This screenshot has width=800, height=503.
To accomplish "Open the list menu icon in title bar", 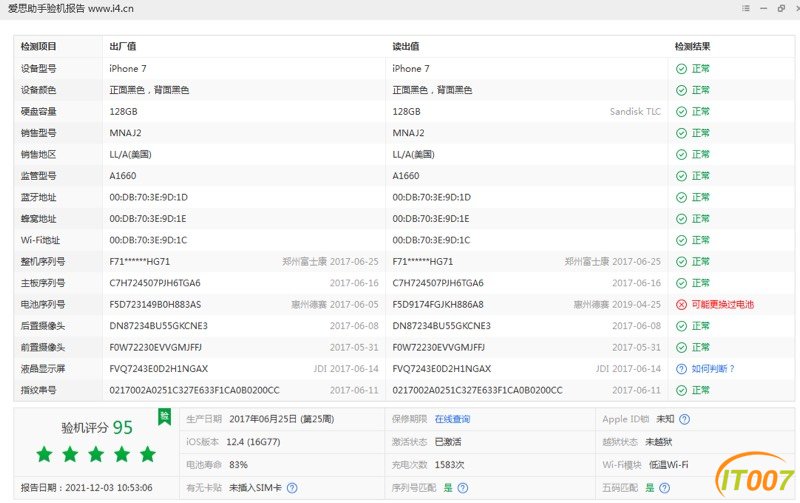I will [x=746, y=8].
